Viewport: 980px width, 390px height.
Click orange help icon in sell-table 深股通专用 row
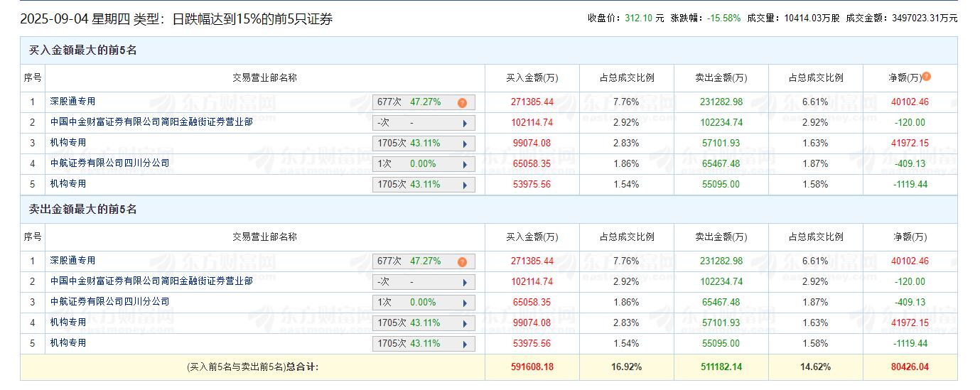pyautogui.click(x=462, y=262)
